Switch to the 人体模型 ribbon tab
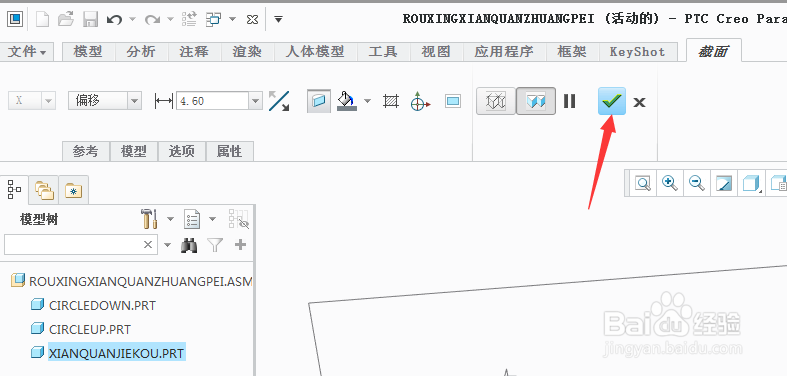This screenshot has width=787, height=376. [315, 52]
